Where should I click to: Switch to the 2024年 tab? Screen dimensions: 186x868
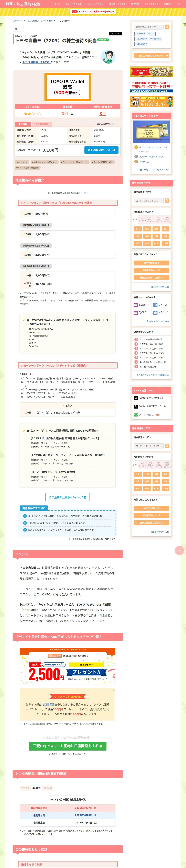click(x=48, y=788)
